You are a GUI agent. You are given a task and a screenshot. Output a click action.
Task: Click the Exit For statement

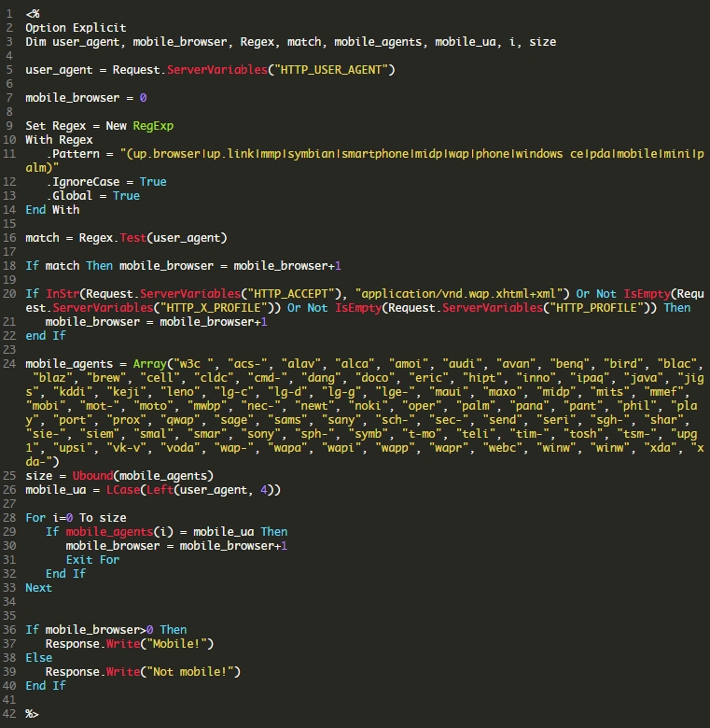point(92,560)
